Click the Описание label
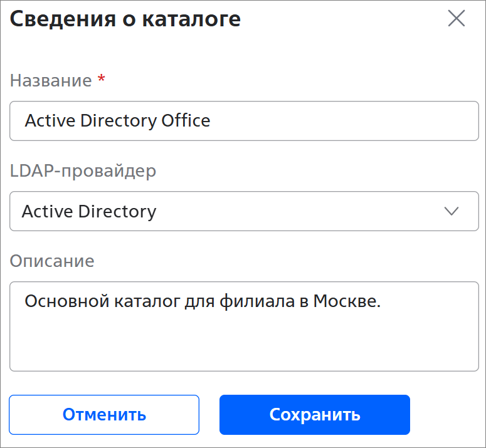486x448 pixels. coord(52,261)
